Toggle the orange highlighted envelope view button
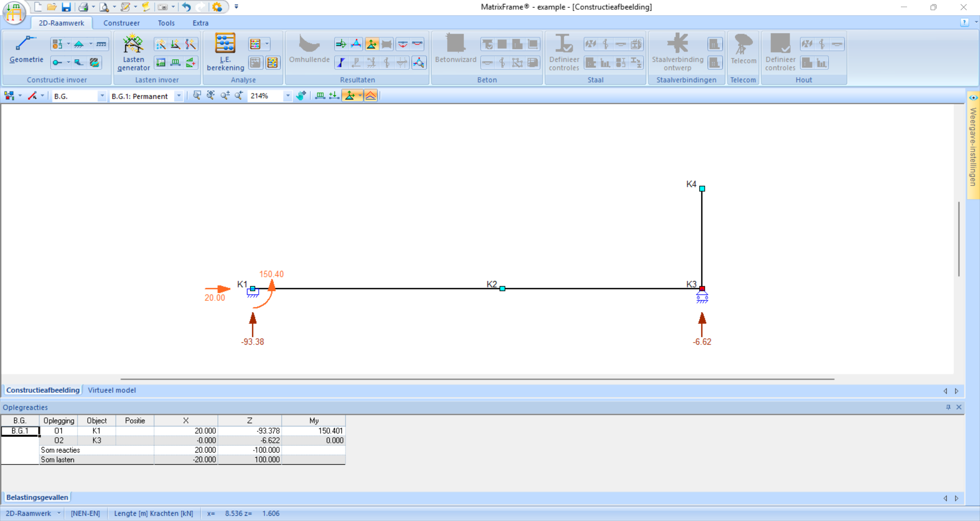This screenshot has height=521, width=980. 371,96
